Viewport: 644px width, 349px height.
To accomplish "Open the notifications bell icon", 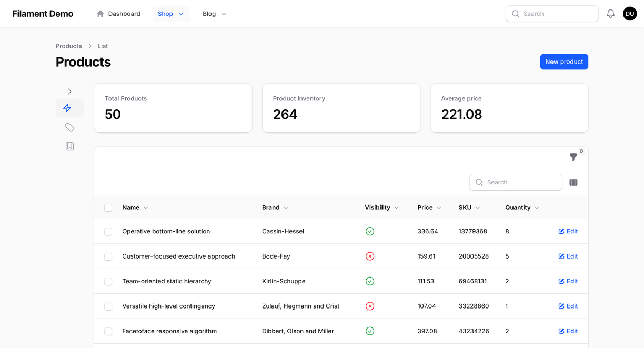I will 610,14.
